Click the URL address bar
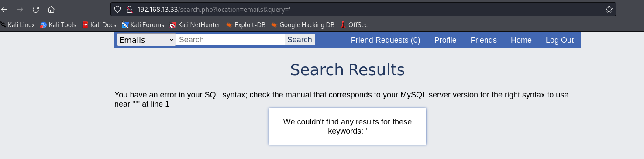Viewport: 644px width, 159px height. 367,9
